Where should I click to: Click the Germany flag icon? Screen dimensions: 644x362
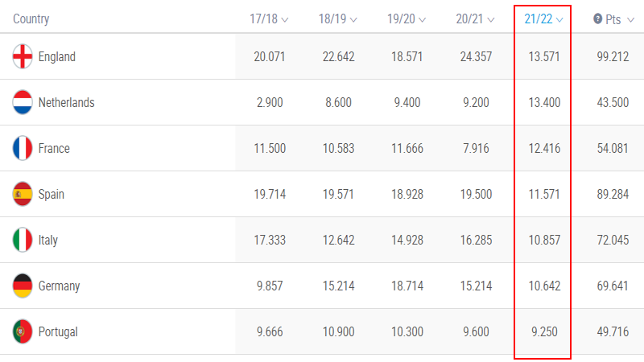point(23,286)
